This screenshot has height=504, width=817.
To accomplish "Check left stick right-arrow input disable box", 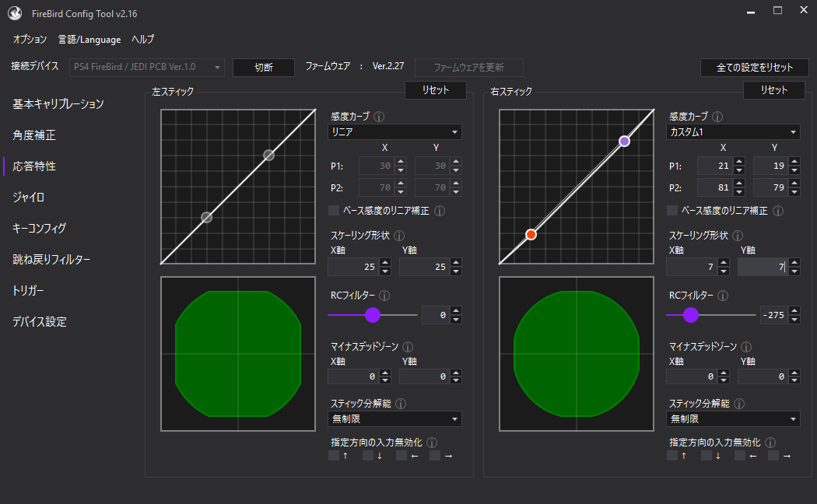I will [x=435, y=456].
